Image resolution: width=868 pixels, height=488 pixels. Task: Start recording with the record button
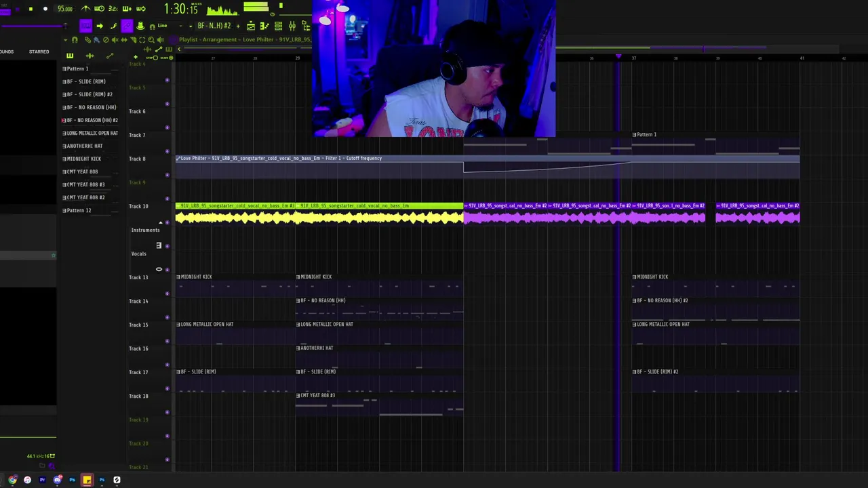click(x=45, y=9)
